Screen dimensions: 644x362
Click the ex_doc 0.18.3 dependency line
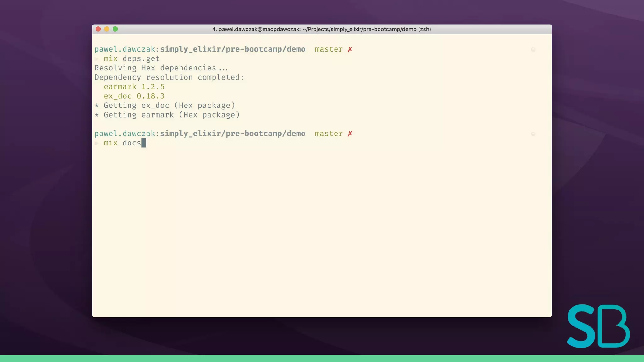click(x=134, y=96)
